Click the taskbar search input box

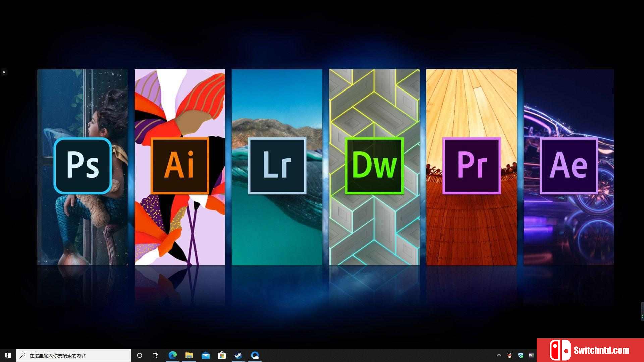pos(74,355)
